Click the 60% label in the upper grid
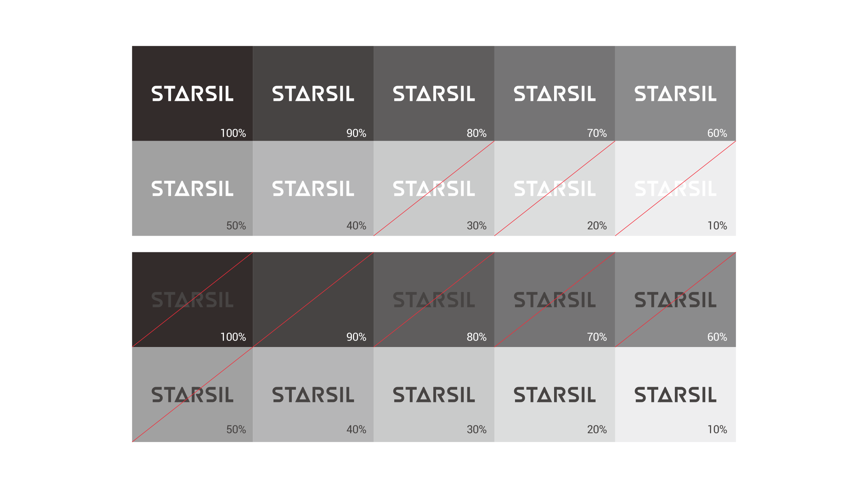Viewport: 868px width, 488px height. (x=717, y=133)
